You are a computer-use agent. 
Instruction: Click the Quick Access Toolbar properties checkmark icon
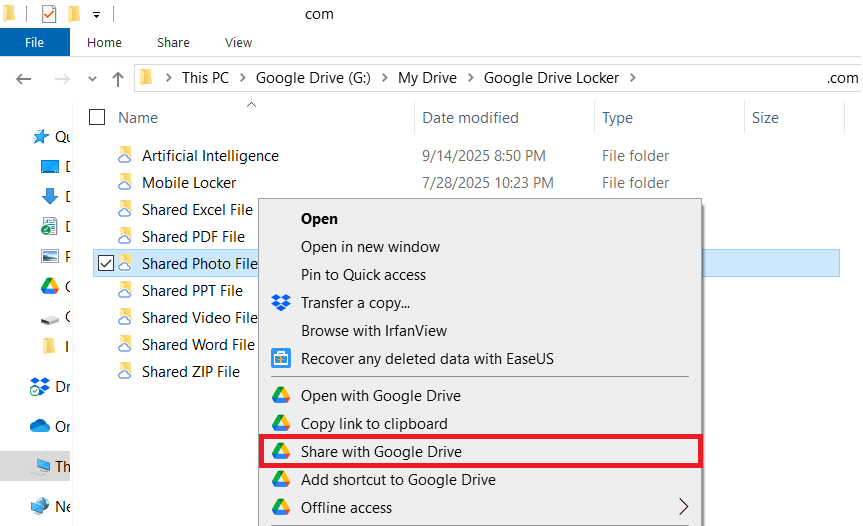[x=48, y=14]
